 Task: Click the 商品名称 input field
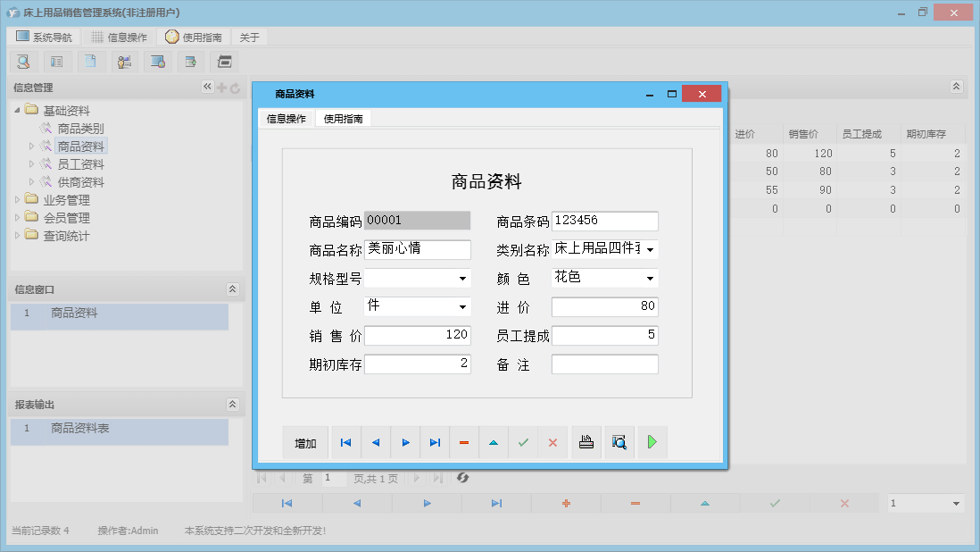(418, 249)
